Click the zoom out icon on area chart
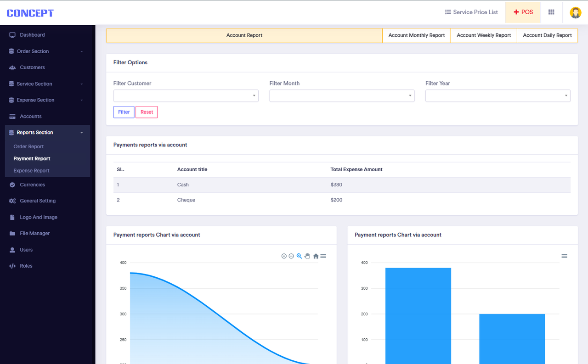588x364 pixels. [291, 256]
